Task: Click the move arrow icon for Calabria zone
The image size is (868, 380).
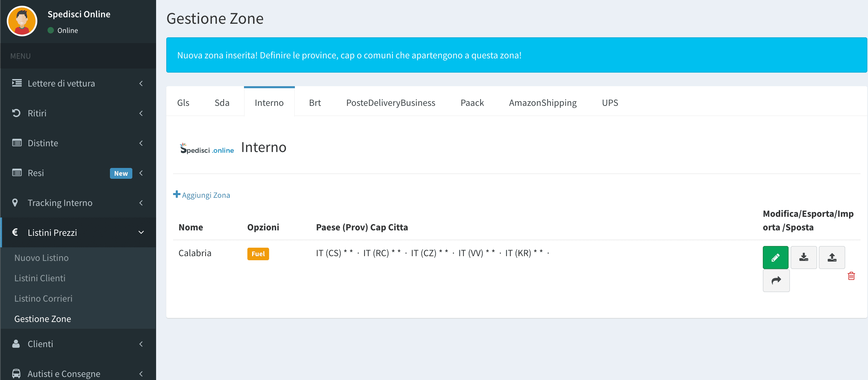Action: pos(776,281)
